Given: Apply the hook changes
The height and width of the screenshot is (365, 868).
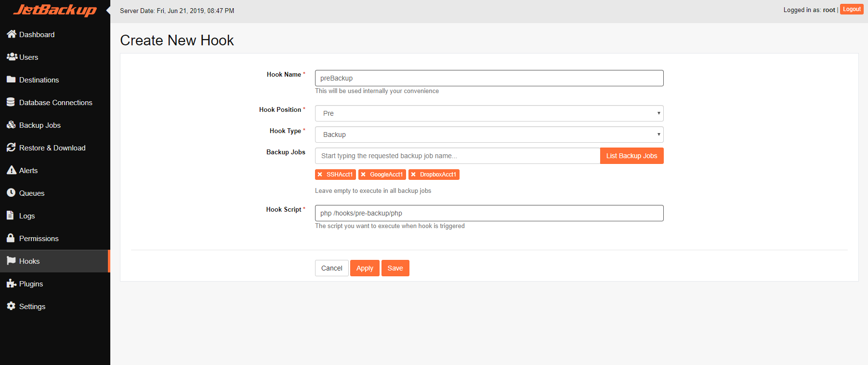Looking at the screenshot, I should pyautogui.click(x=365, y=268).
